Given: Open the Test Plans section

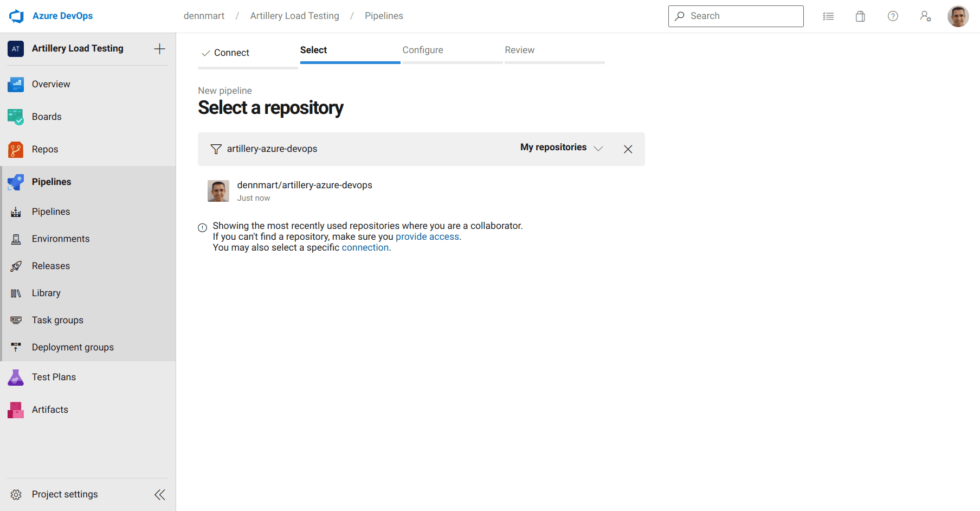Looking at the screenshot, I should 54,377.
